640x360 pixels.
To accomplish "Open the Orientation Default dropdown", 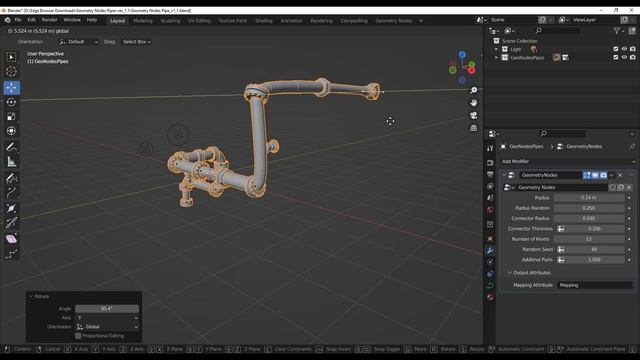I will [x=79, y=42].
